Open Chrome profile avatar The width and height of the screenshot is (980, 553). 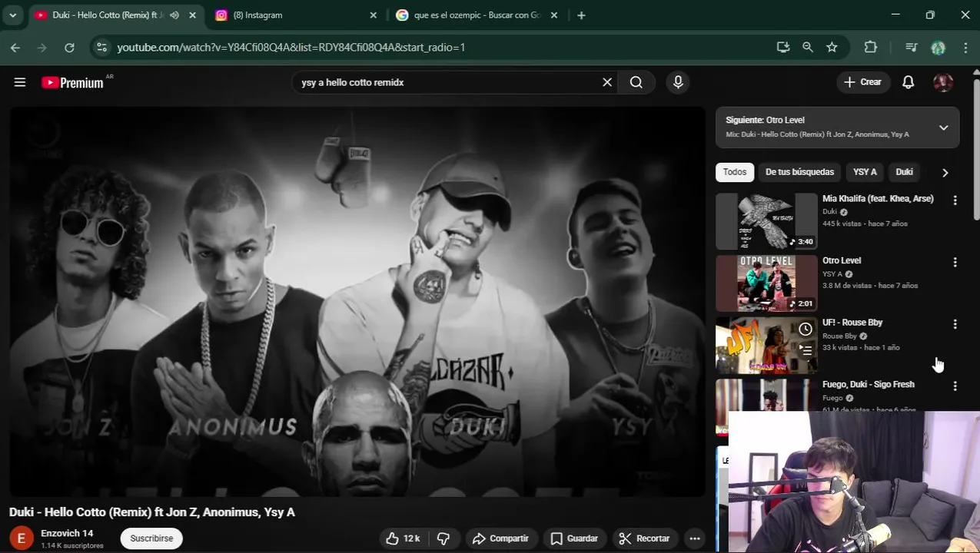[x=938, y=48]
